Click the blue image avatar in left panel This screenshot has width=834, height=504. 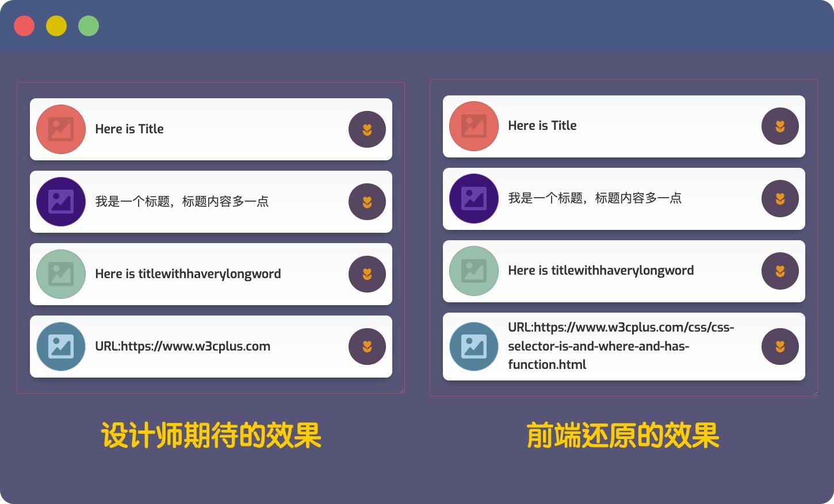[61, 347]
